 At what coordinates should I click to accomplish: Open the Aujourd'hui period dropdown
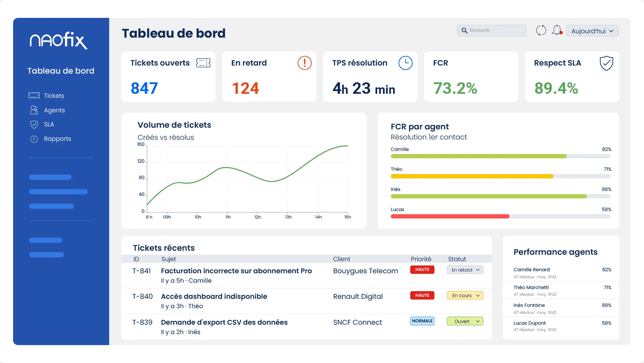click(x=592, y=31)
